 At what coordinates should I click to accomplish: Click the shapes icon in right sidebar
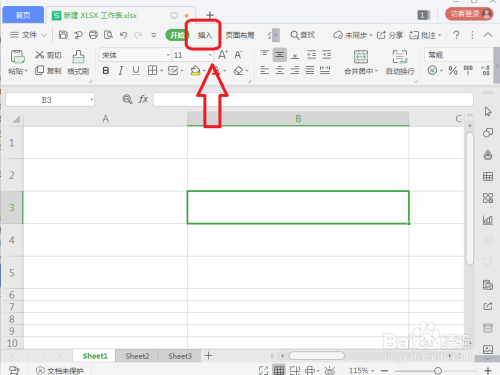pyautogui.click(x=488, y=133)
